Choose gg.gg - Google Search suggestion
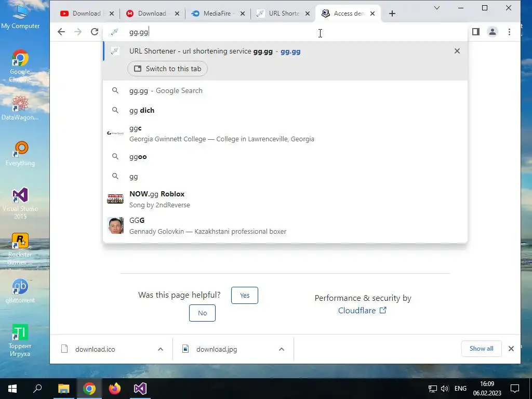532x399 pixels. pos(285,90)
